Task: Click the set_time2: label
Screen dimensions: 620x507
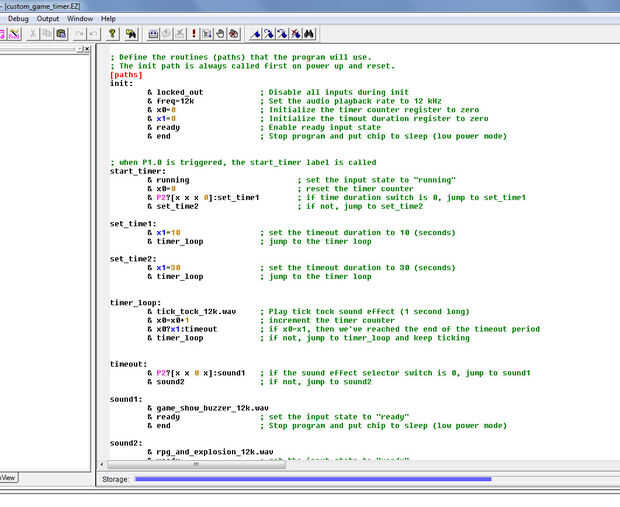Action: coord(133,259)
